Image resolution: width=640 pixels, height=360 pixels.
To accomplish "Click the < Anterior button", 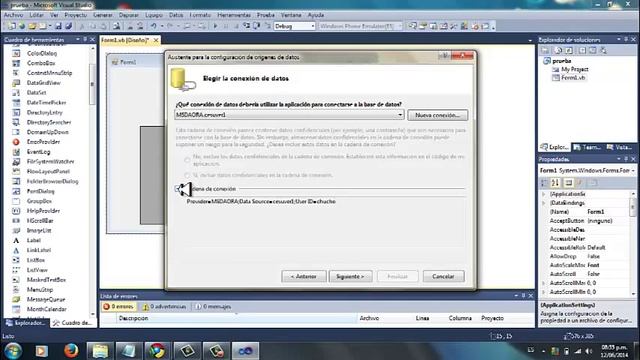I will point(303,276).
